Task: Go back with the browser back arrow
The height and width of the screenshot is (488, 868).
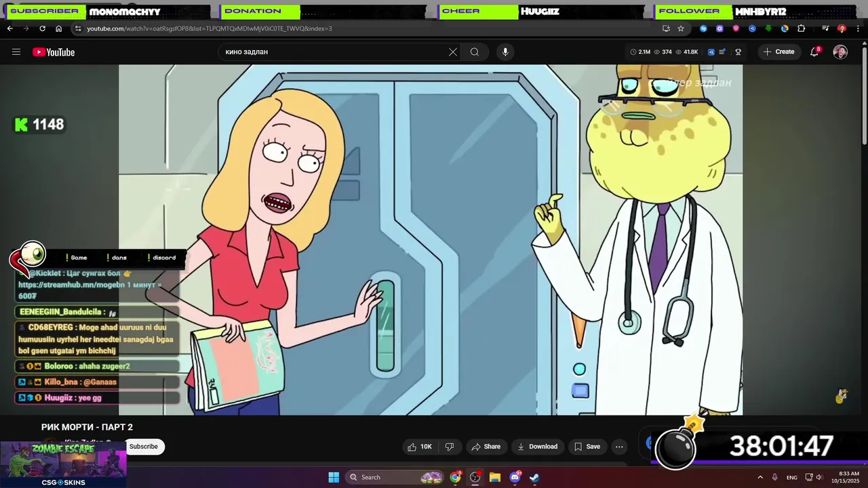Action: pos(9,28)
